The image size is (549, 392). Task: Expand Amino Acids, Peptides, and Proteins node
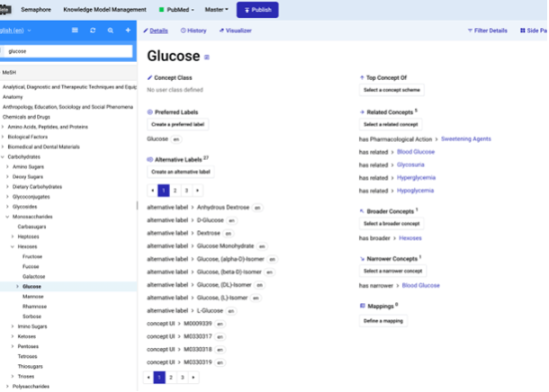(3, 127)
